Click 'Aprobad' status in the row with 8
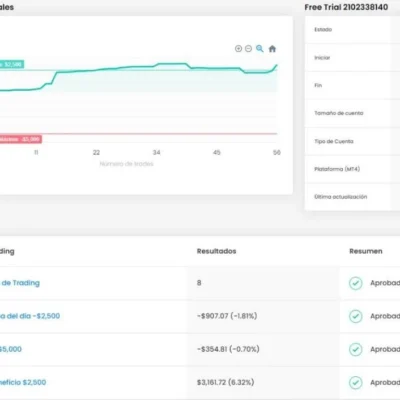The width and height of the screenshot is (400, 400). click(385, 283)
